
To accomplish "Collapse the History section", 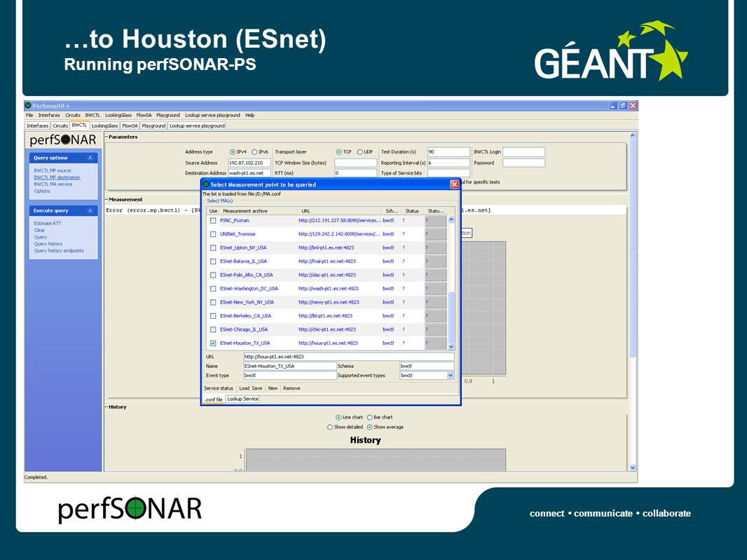I will point(107,407).
